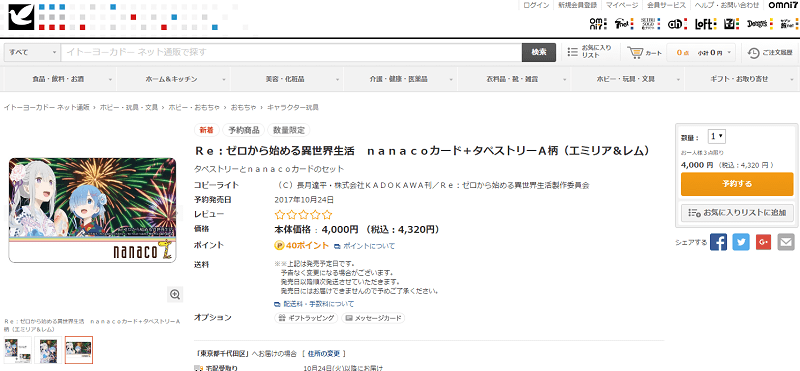Open order history clock icon
The height and width of the screenshot is (371, 800).
pyautogui.click(x=754, y=53)
